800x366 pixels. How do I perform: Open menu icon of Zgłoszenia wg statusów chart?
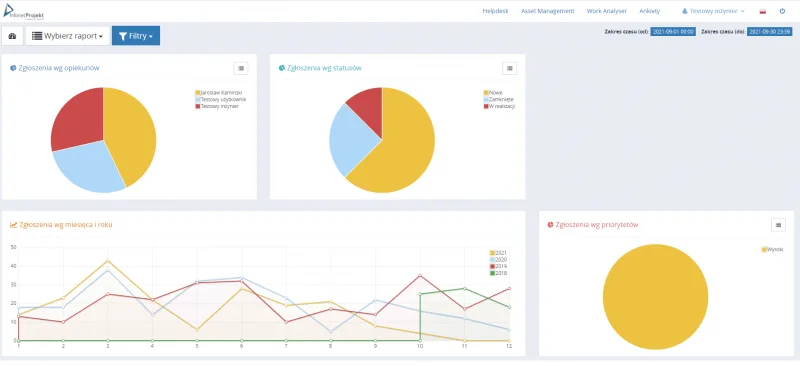point(509,68)
